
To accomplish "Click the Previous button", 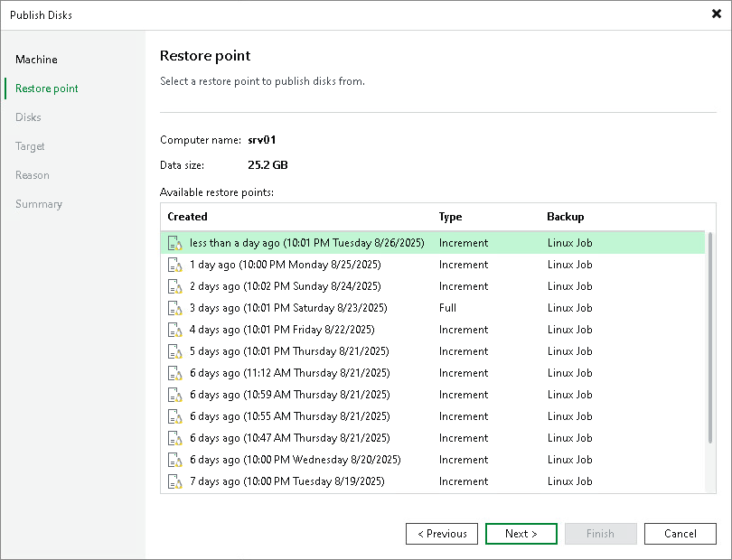I will coord(442,534).
